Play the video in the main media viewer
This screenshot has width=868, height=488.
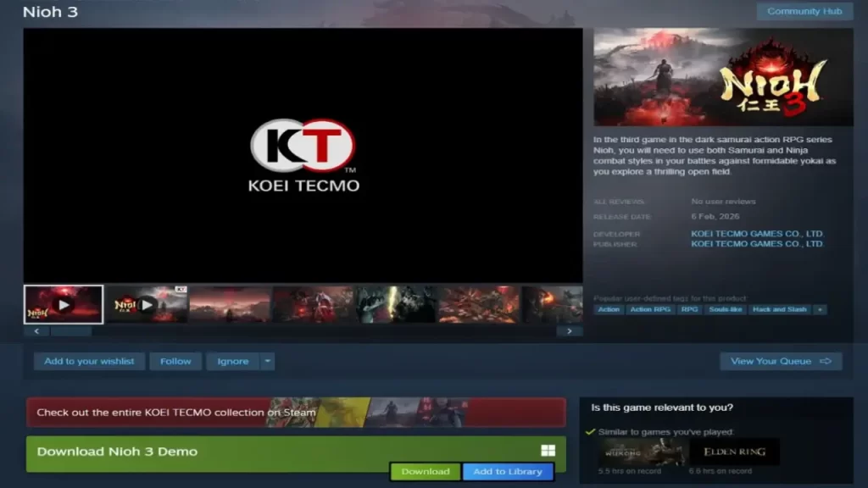pyautogui.click(x=303, y=155)
